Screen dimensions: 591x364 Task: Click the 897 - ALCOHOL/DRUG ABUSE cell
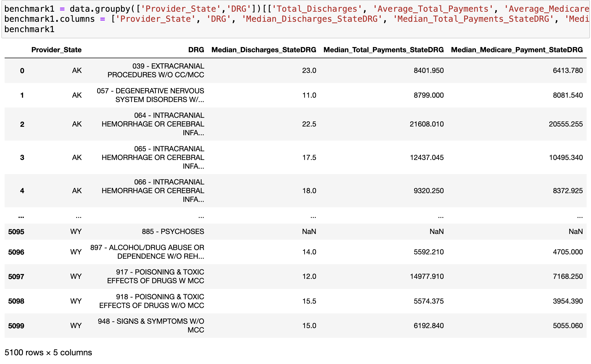[x=147, y=252]
